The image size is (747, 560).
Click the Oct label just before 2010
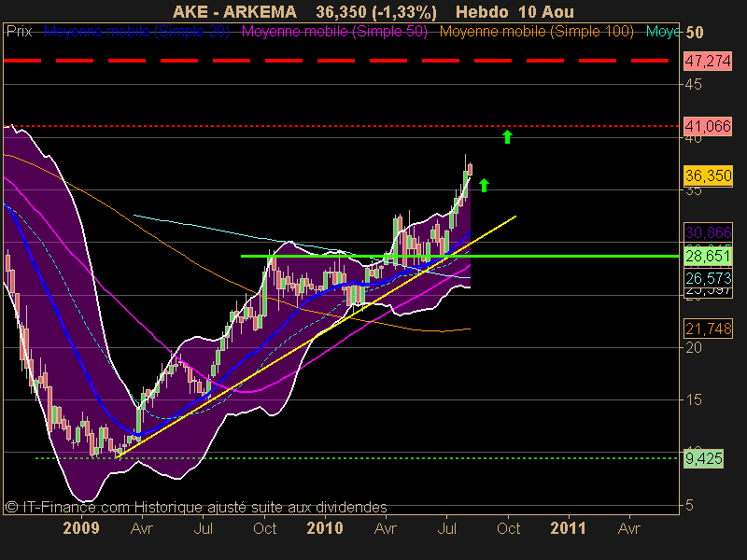tap(264, 528)
